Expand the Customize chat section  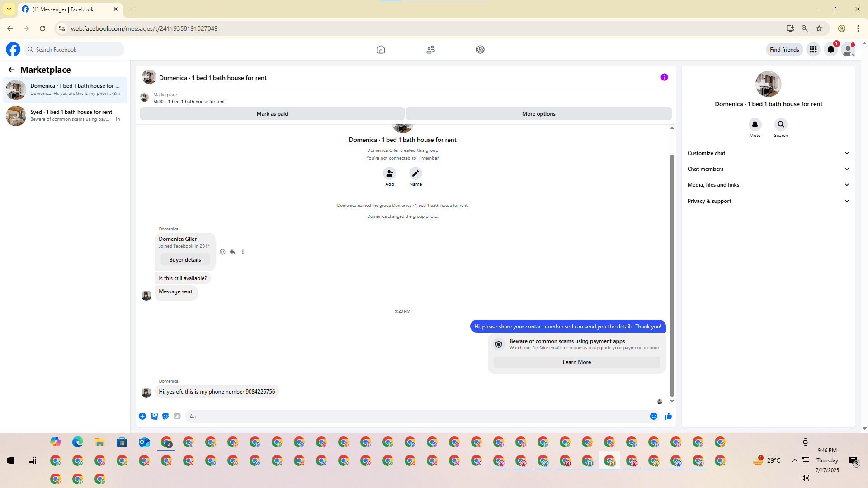pos(768,153)
